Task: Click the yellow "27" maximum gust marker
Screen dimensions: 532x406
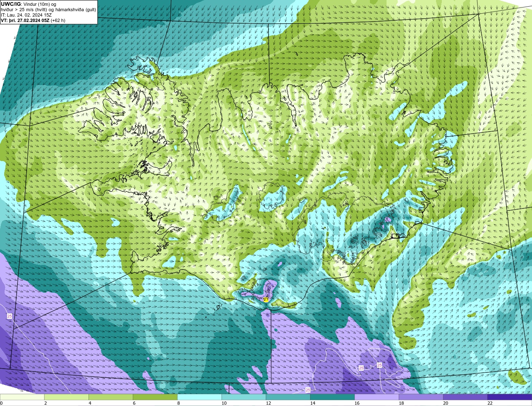Action: coord(266,299)
